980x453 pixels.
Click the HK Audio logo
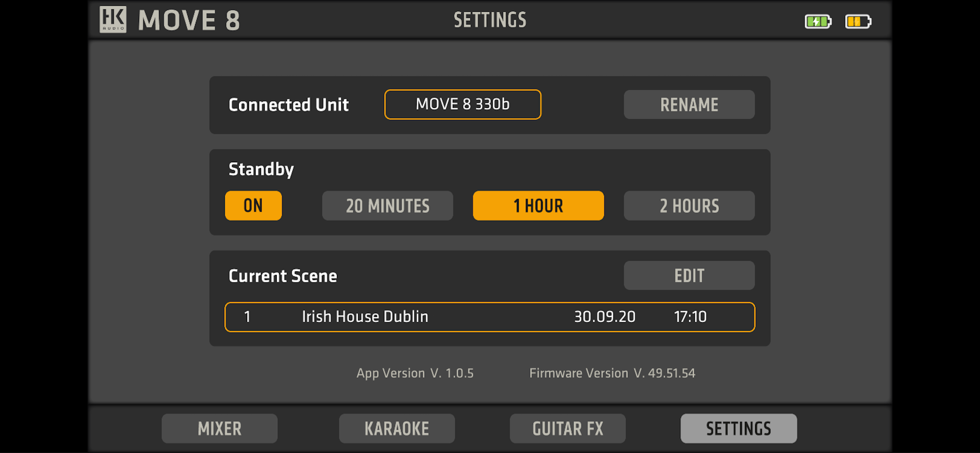113,19
